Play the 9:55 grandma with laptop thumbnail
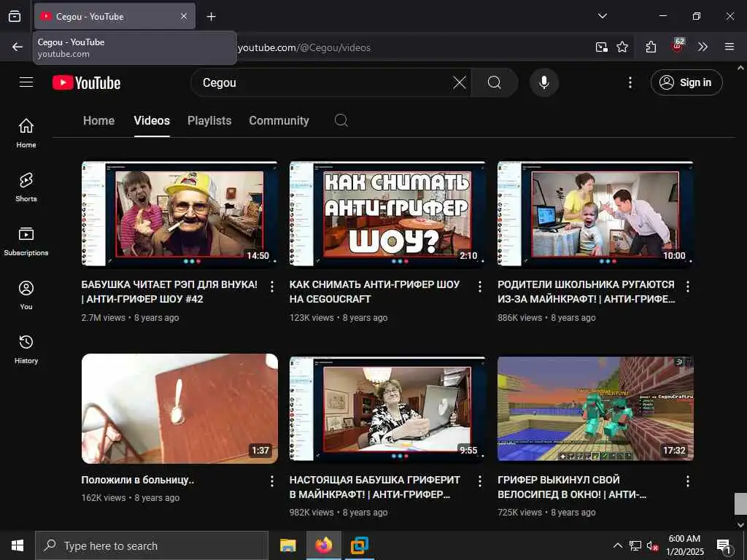The height and width of the screenshot is (560, 747). tap(387, 408)
